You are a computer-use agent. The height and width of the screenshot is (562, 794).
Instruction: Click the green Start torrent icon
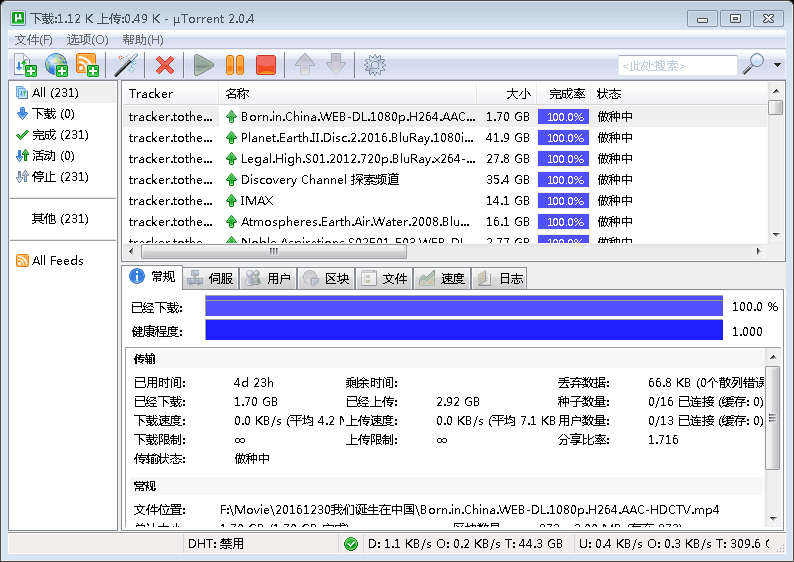tap(204, 65)
